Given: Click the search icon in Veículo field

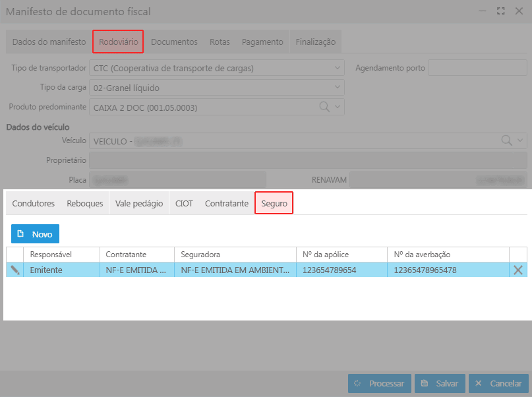Looking at the screenshot, I should tap(506, 140).
